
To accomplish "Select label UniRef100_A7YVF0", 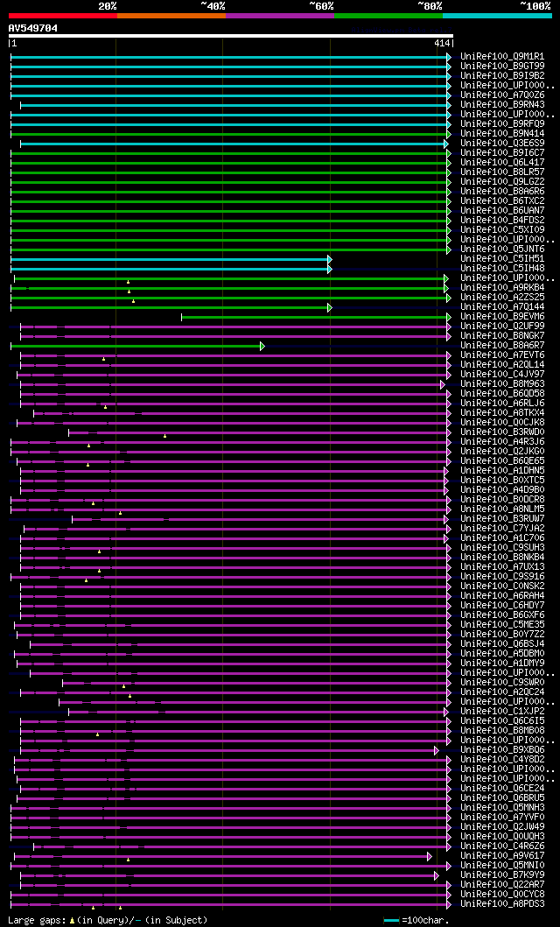I will [503, 816].
